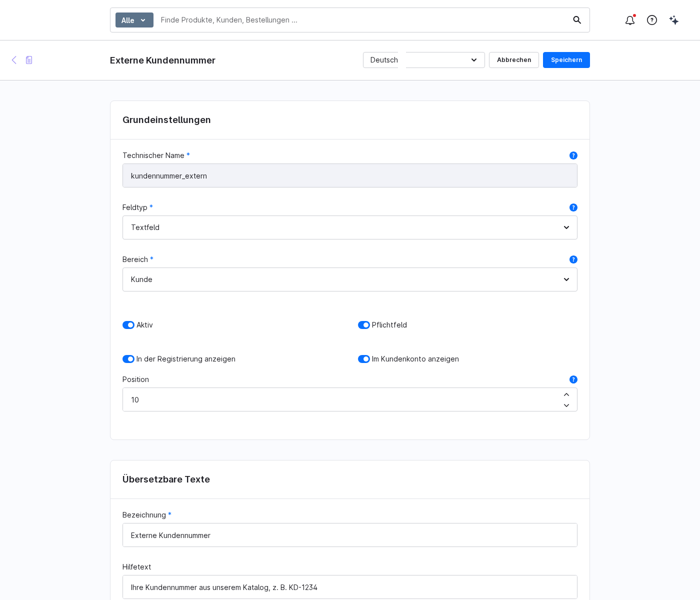Toggle In der Registrierung anzeigen
This screenshot has width=700, height=600.
pyautogui.click(x=128, y=359)
